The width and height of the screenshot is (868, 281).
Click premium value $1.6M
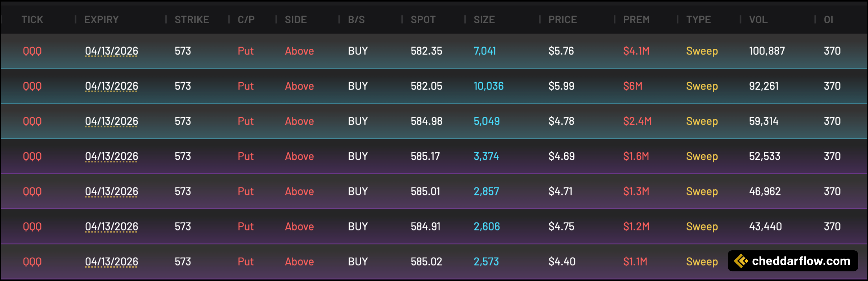click(x=636, y=156)
